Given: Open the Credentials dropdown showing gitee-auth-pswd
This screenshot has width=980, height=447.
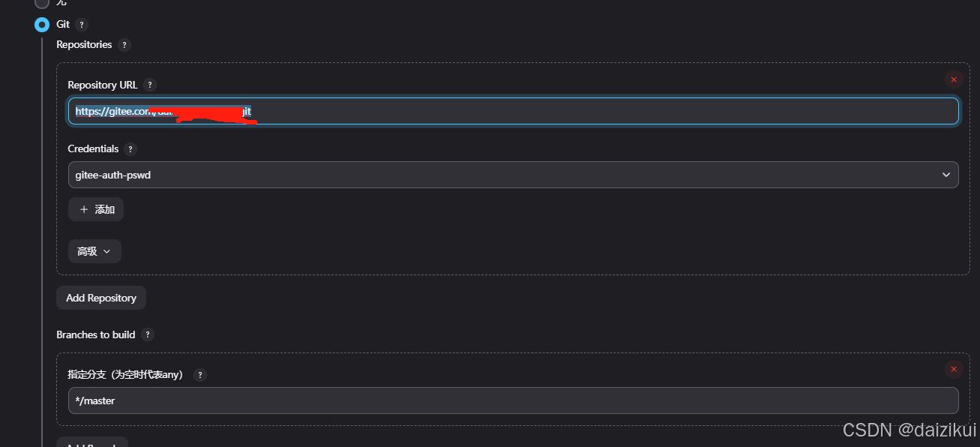Looking at the screenshot, I should pos(514,175).
